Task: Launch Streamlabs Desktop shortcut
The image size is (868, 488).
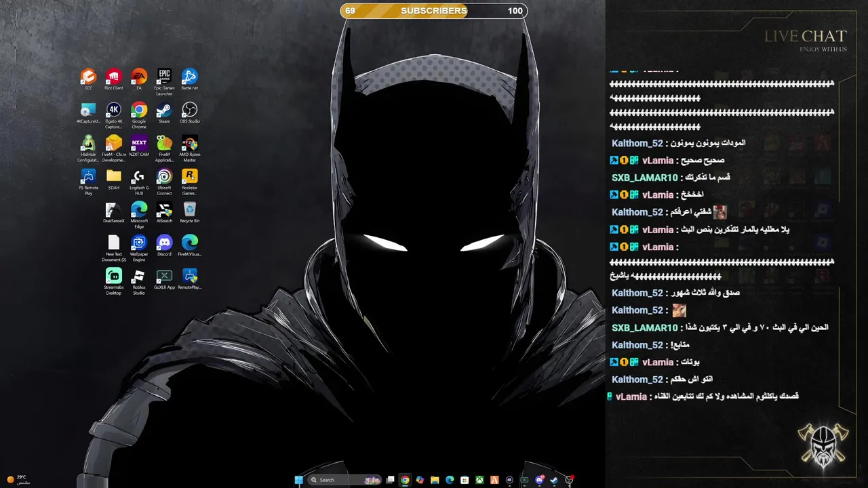Action: point(113,281)
